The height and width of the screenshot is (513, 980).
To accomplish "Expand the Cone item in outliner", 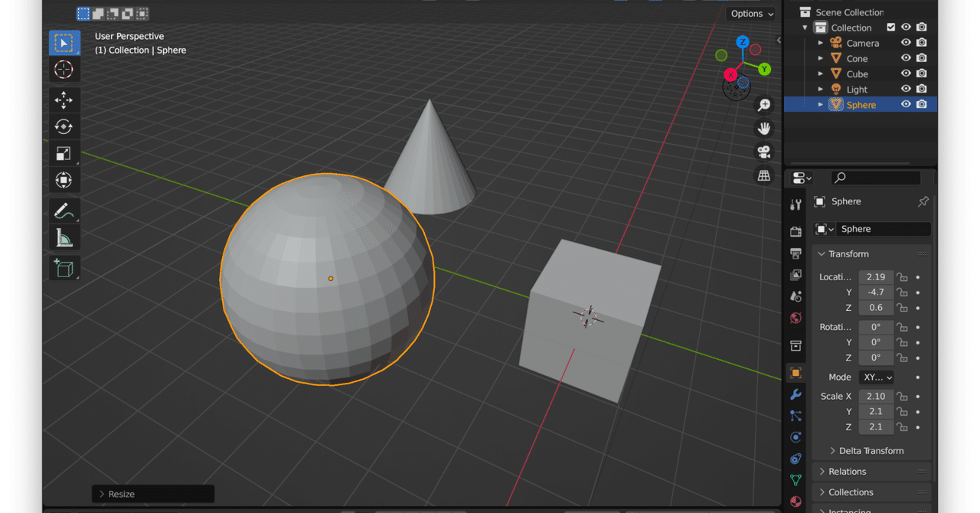I will pos(820,58).
